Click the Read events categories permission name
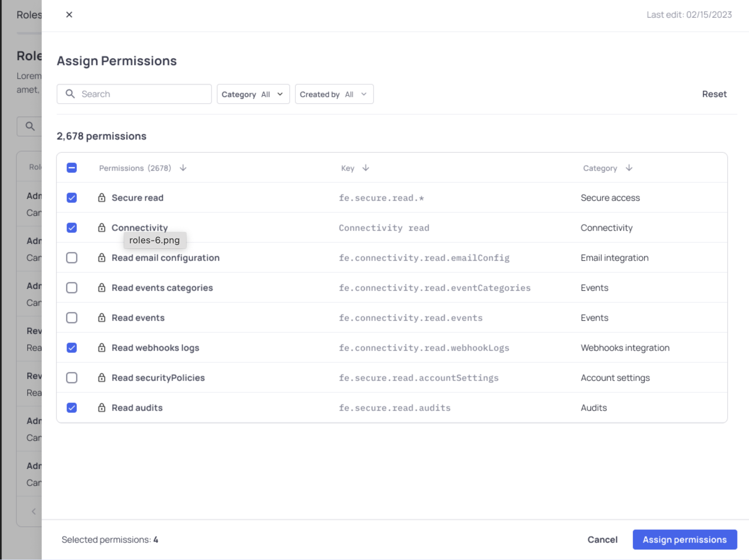 (x=162, y=287)
